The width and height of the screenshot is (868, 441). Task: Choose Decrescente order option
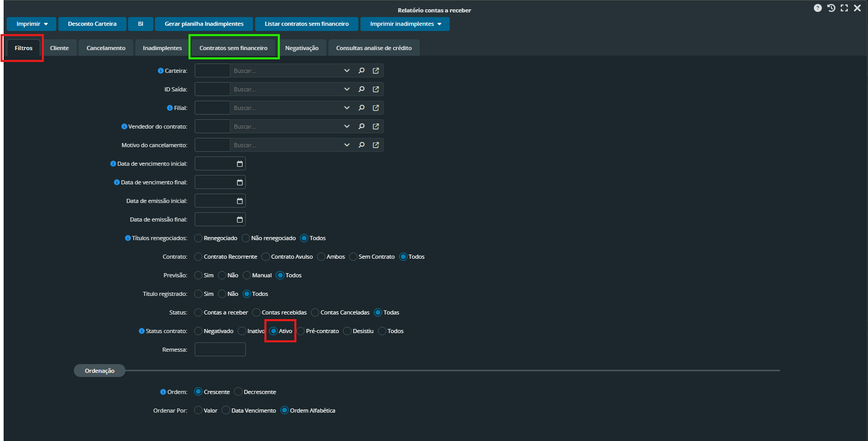pyautogui.click(x=238, y=392)
